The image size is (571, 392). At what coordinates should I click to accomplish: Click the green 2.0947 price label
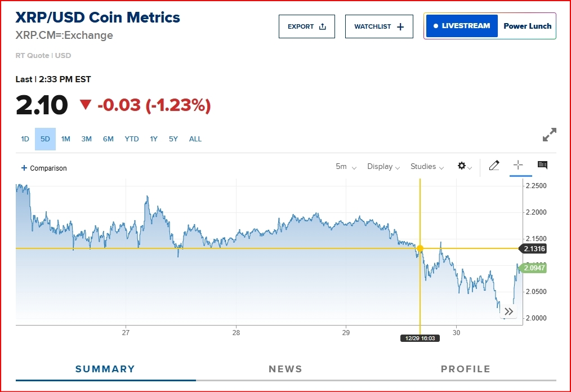[x=534, y=268]
